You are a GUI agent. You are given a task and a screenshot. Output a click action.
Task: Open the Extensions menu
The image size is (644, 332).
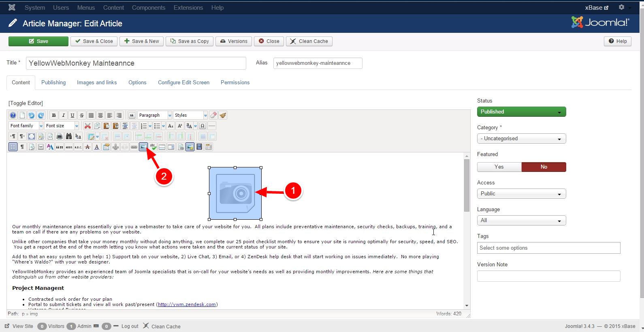click(x=188, y=8)
